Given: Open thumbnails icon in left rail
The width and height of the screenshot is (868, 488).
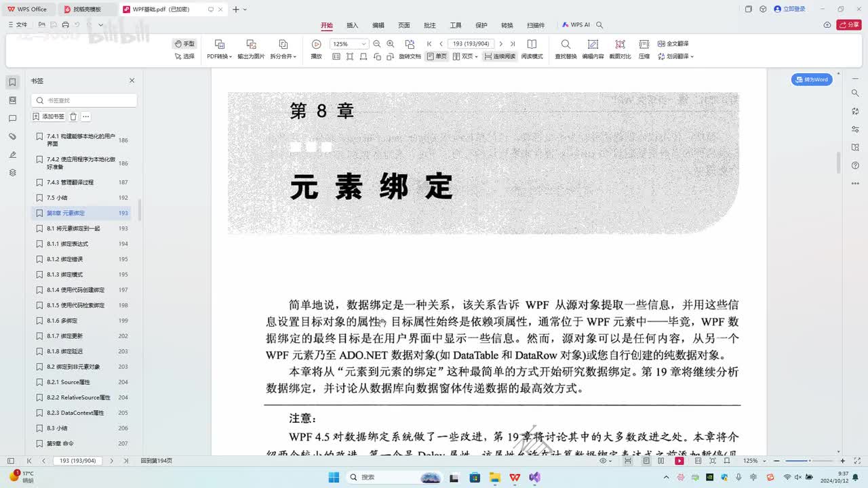Looking at the screenshot, I should [x=12, y=100].
